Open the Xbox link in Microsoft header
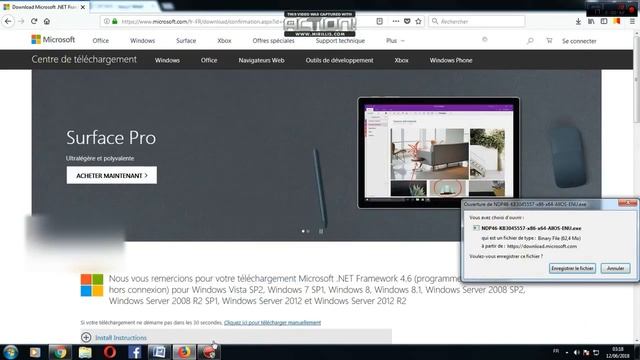This screenshot has height=360, width=640. (x=224, y=41)
